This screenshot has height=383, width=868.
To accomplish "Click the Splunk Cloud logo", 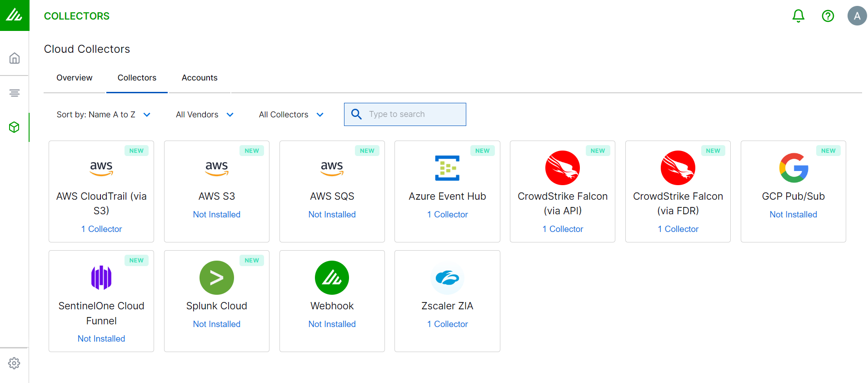I will click(x=217, y=277).
